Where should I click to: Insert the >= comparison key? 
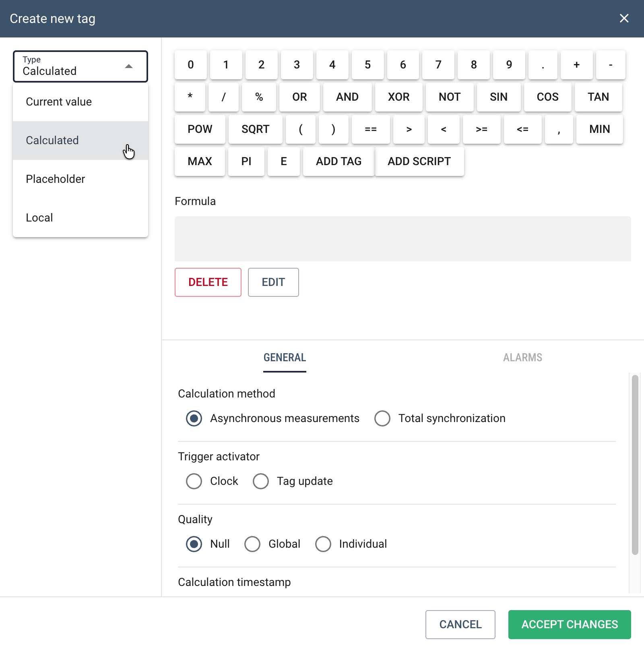481,129
